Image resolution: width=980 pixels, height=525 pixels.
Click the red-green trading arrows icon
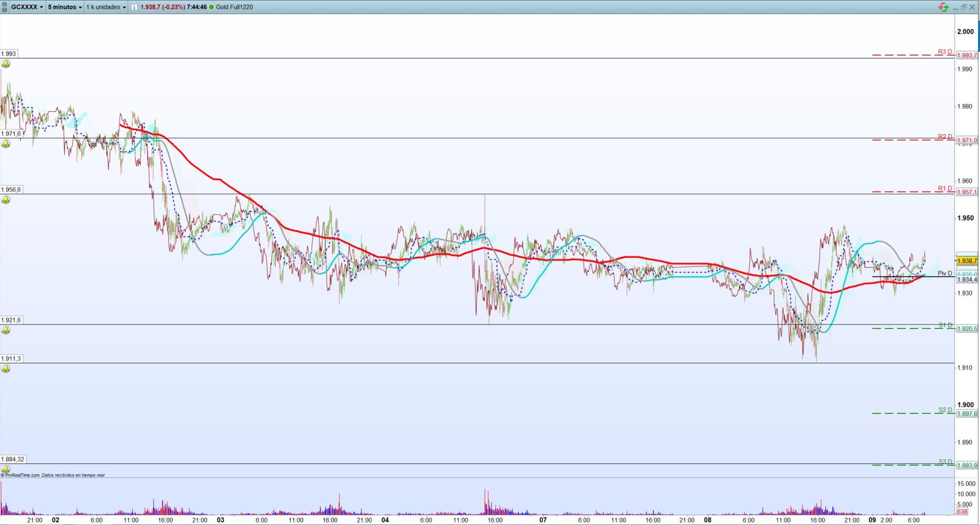[944, 7]
